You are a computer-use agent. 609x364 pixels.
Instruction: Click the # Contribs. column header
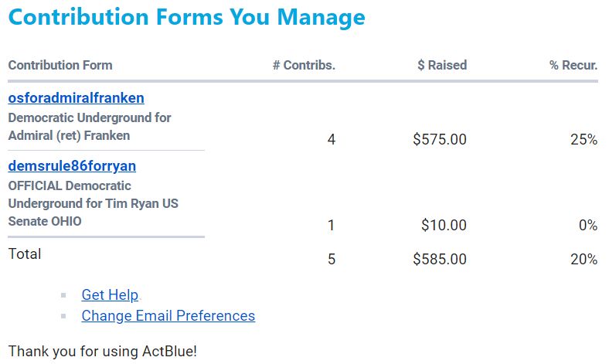[304, 65]
